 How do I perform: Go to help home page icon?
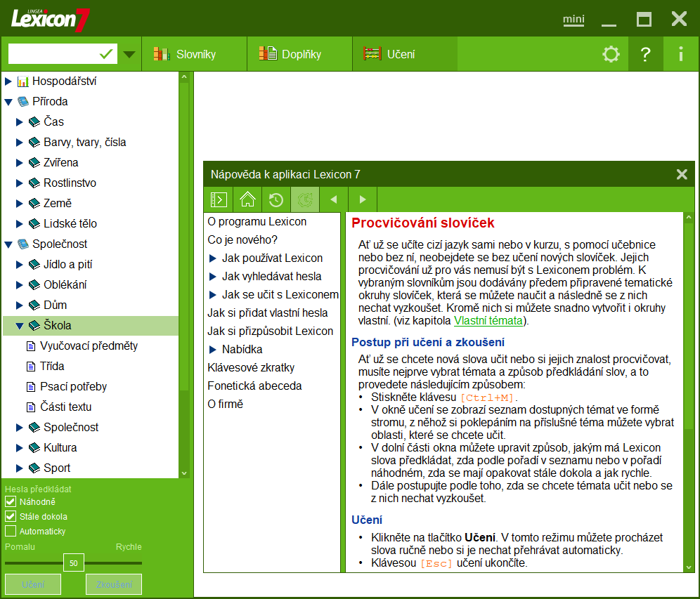point(247,199)
